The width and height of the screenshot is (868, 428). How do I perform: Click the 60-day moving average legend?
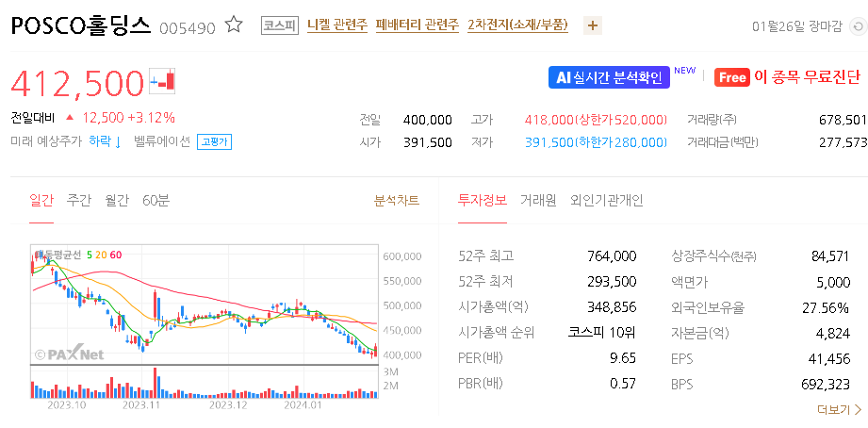[116, 255]
